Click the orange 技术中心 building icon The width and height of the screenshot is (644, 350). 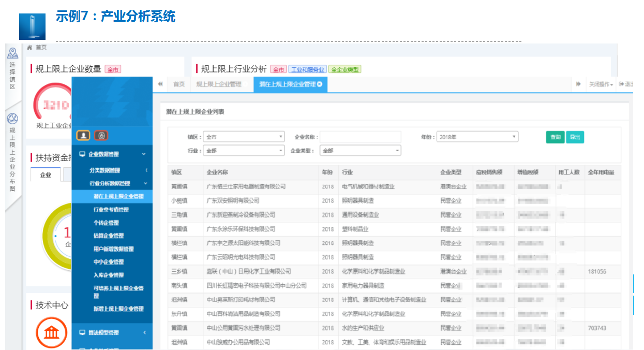(51, 332)
